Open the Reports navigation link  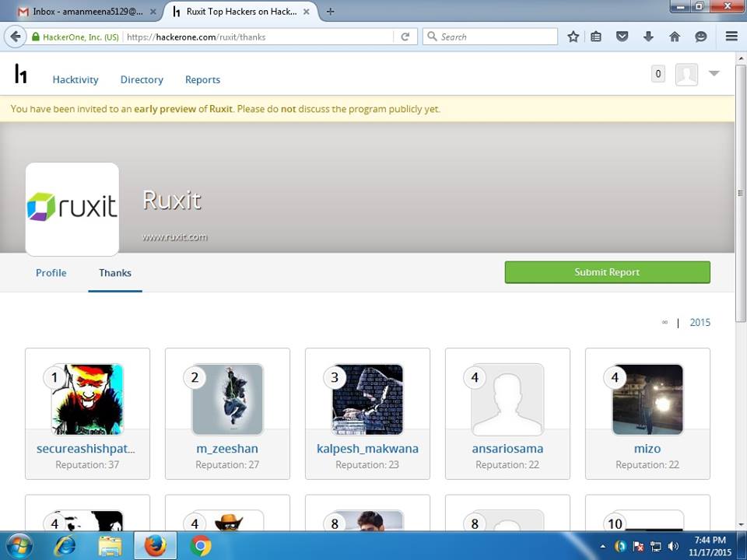202,79
